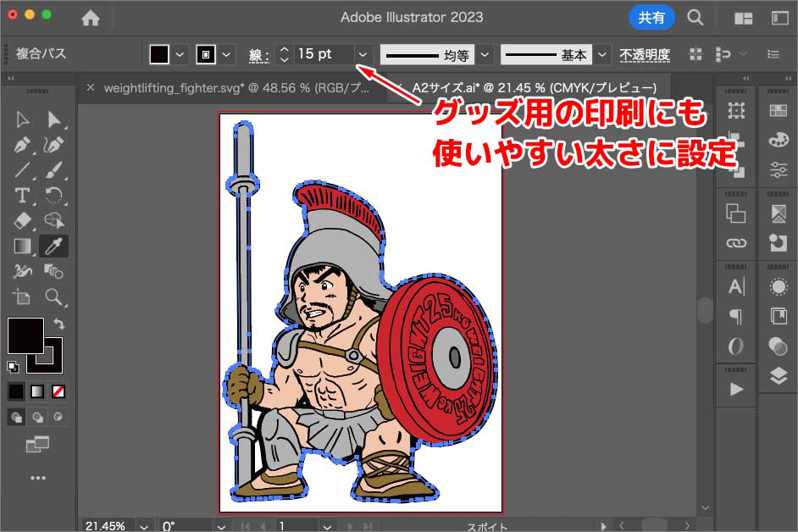
Task: Click the 共有 share button
Action: (651, 17)
